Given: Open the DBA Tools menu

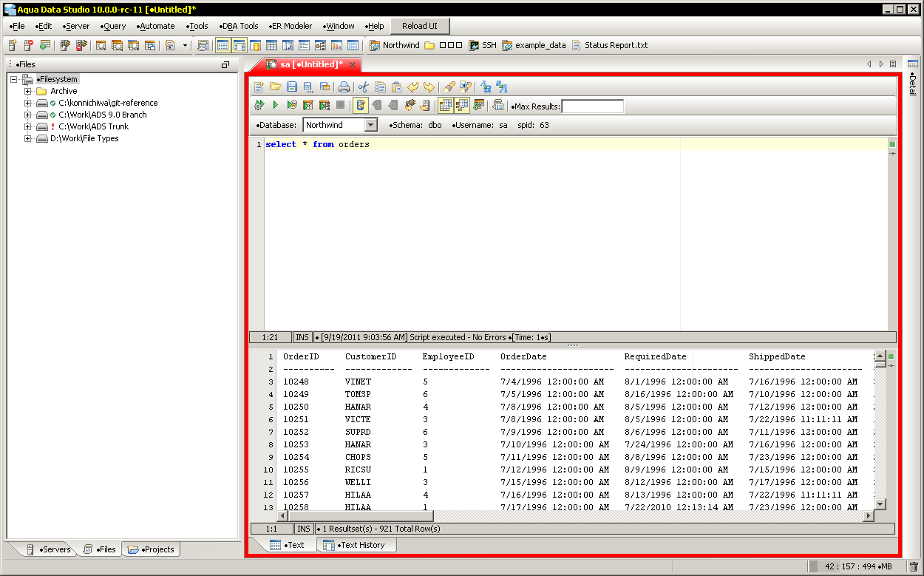Looking at the screenshot, I should (x=239, y=26).
